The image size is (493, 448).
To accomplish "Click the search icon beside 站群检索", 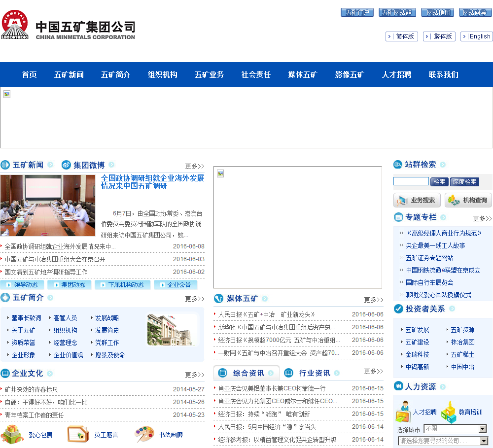I will (x=398, y=164).
